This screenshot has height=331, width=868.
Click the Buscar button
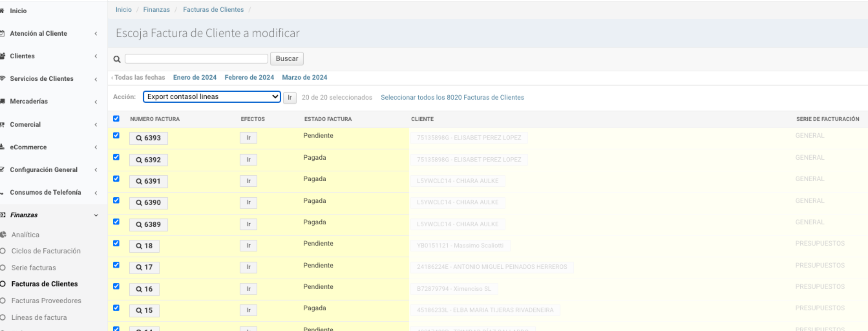(287, 58)
